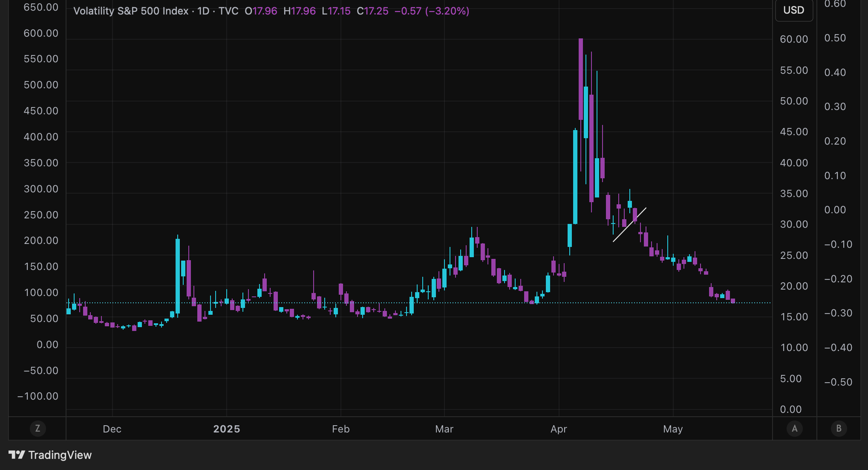Click the Mar label on time axis

(x=444, y=429)
